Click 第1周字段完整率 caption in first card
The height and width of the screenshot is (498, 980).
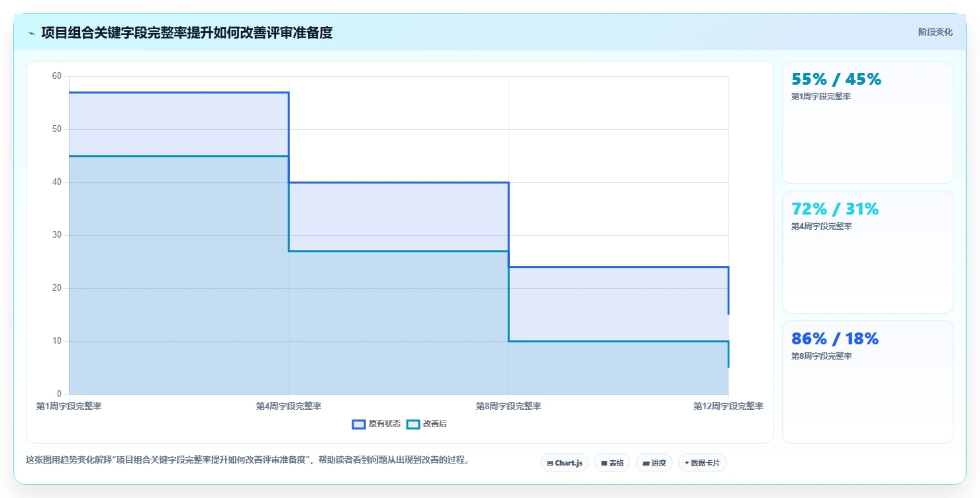pos(821,97)
